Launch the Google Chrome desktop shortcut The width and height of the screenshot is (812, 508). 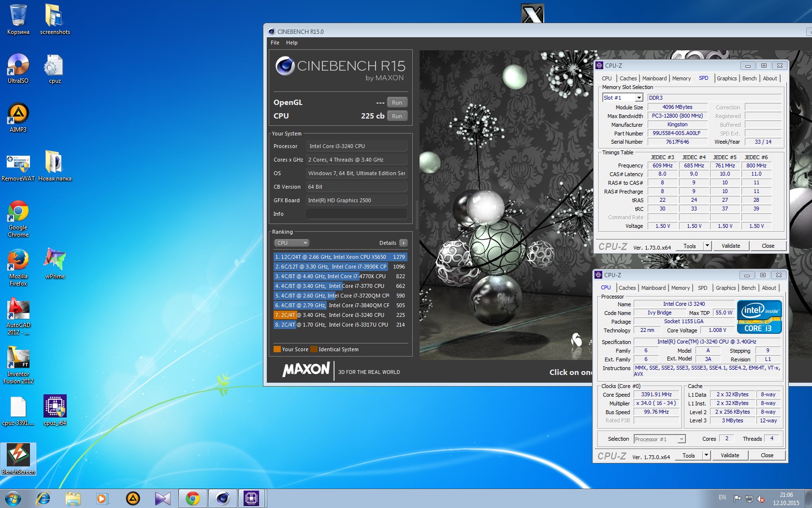tap(18, 218)
